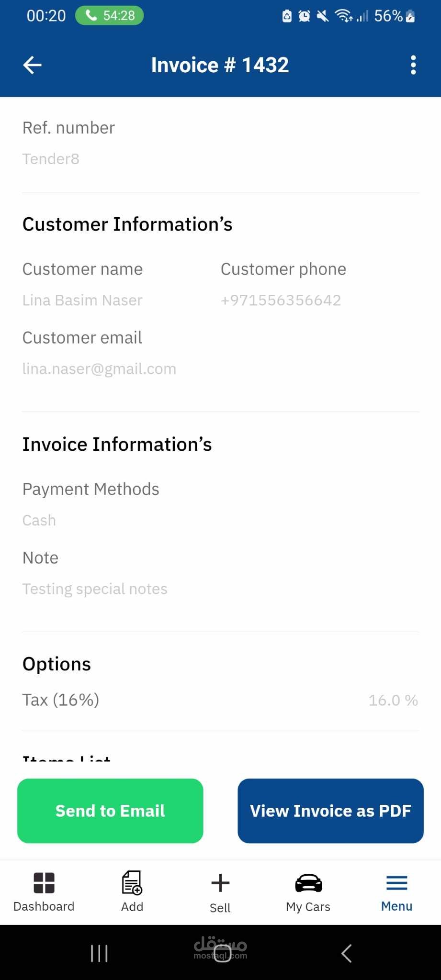Tap the Lina Basim Naser name field

coord(82,300)
